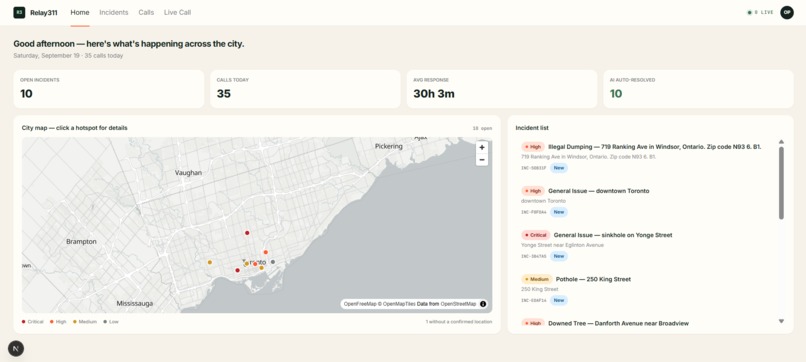The image size is (806, 362).
Task: Click the High orange dot in legend
Action: click(51, 321)
